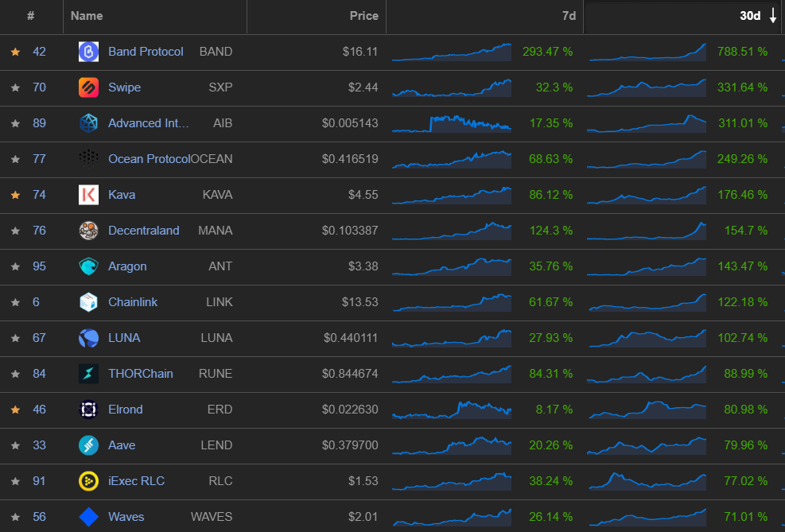
Task: Sort by the # rank header
Action: click(30, 16)
